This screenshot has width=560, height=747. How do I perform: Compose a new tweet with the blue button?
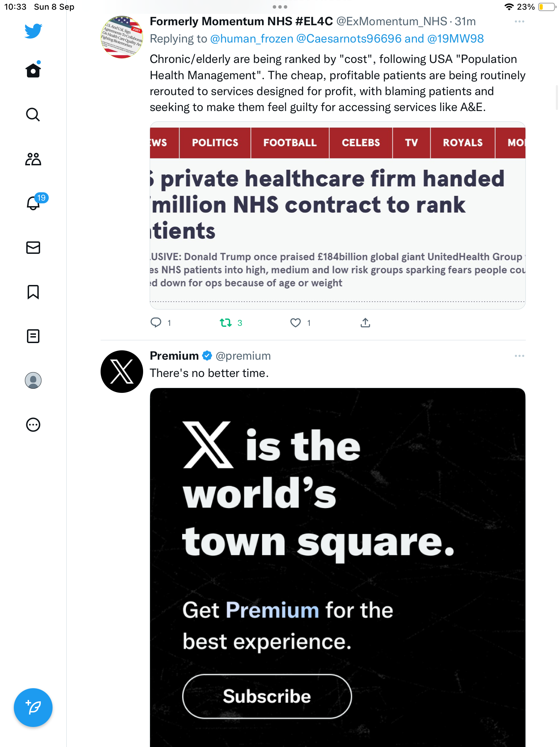tap(33, 708)
